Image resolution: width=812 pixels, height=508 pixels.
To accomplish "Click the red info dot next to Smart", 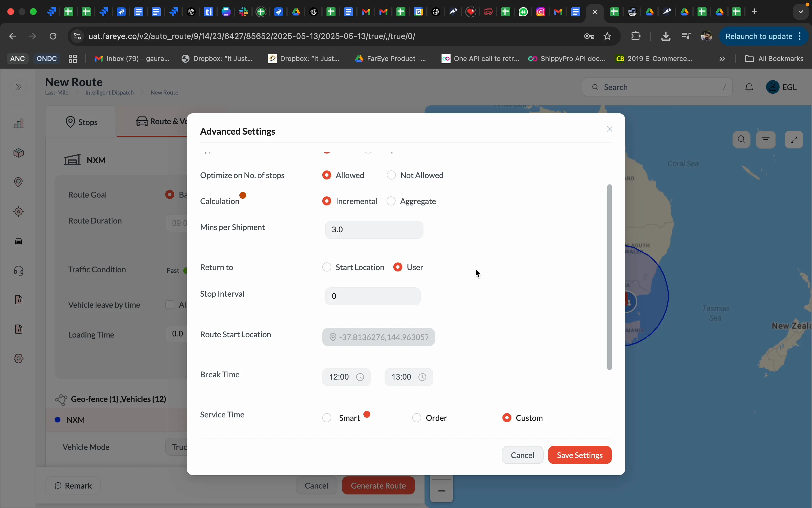I will click(x=367, y=414).
